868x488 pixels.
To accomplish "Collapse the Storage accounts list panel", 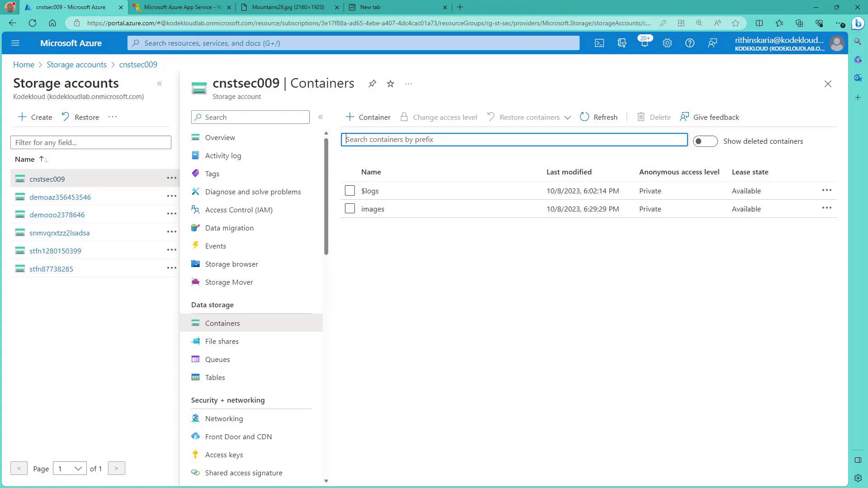I will 160,84.
